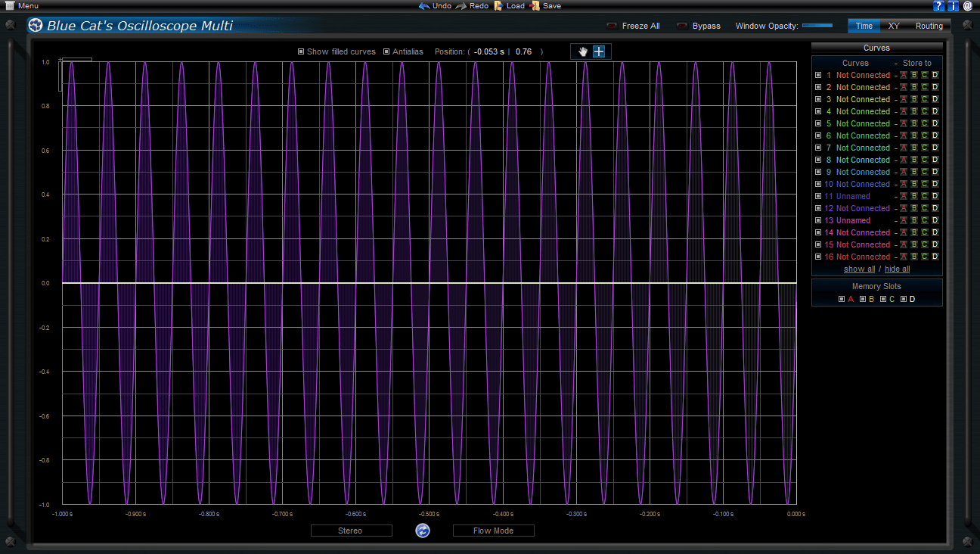Open the Stereo channel mode selector
980x554 pixels.
click(x=351, y=531)
